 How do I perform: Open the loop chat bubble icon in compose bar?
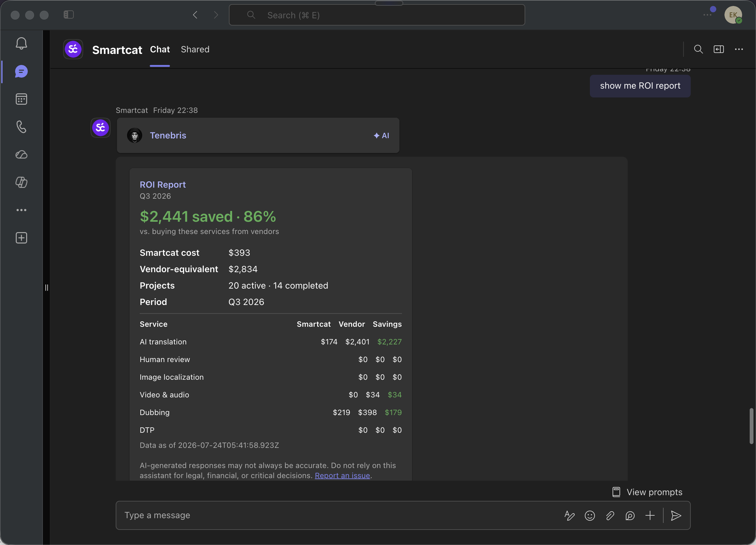click(x=630, y=516)
